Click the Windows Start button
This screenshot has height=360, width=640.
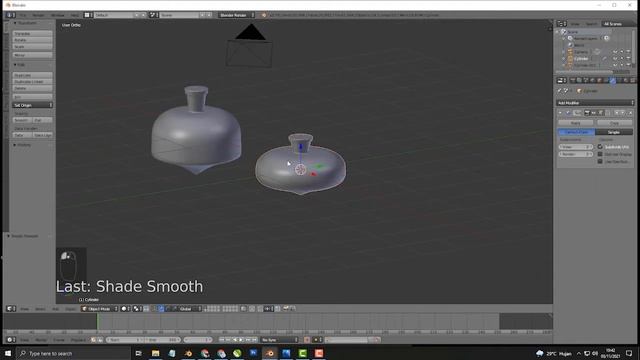tap(8, 353)
